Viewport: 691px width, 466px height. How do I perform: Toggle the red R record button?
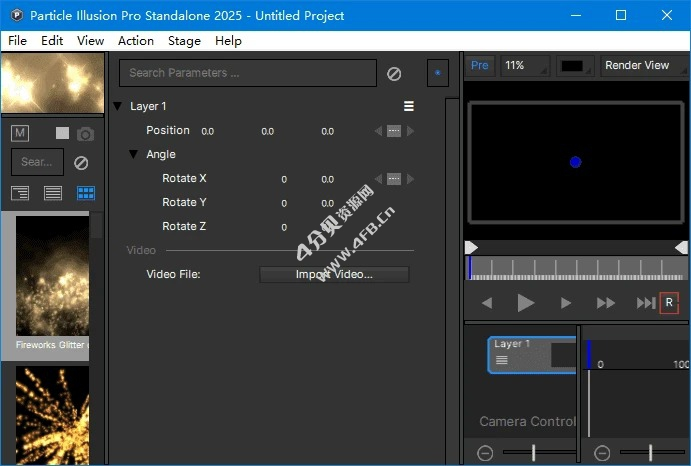point(669,303)
